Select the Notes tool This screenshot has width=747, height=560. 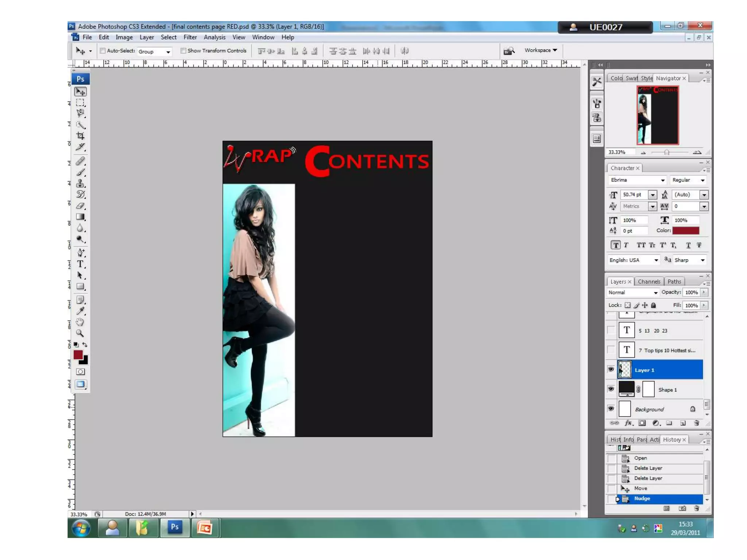pyautogui.click(x=80, y=300)
